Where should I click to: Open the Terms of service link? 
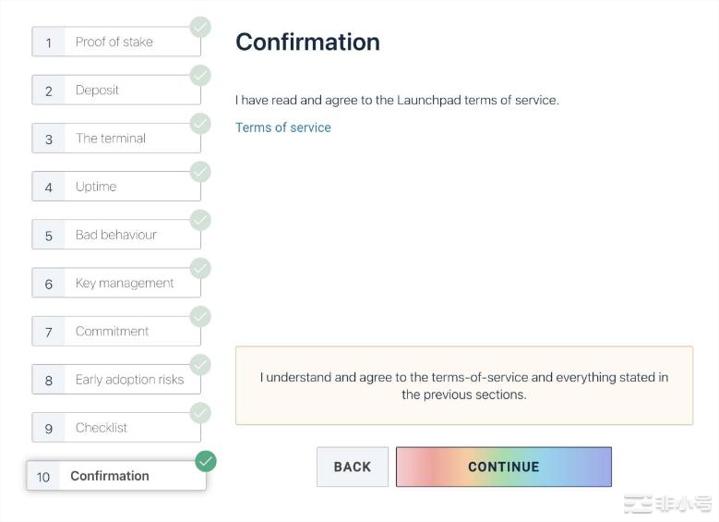(283, 127)
